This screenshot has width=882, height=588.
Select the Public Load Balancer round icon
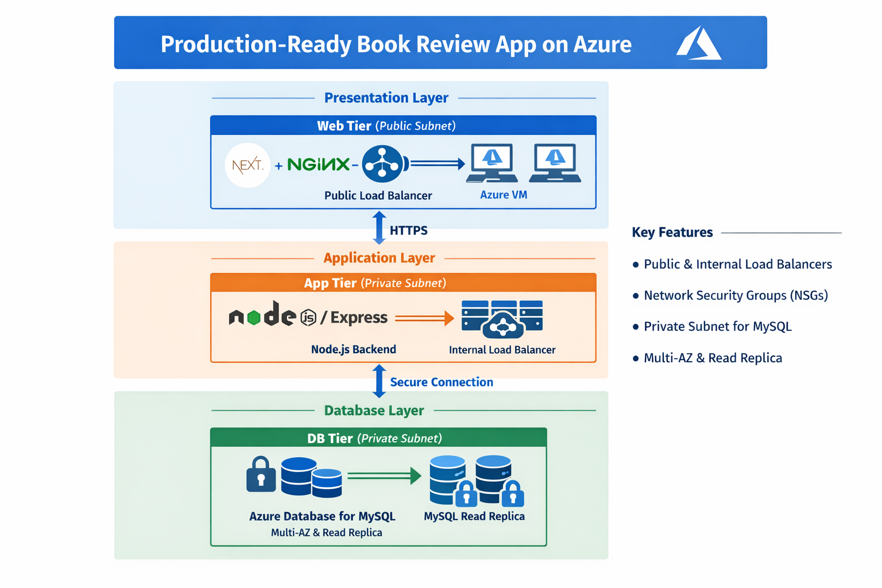pyautogui.click(x=383, y=164)
